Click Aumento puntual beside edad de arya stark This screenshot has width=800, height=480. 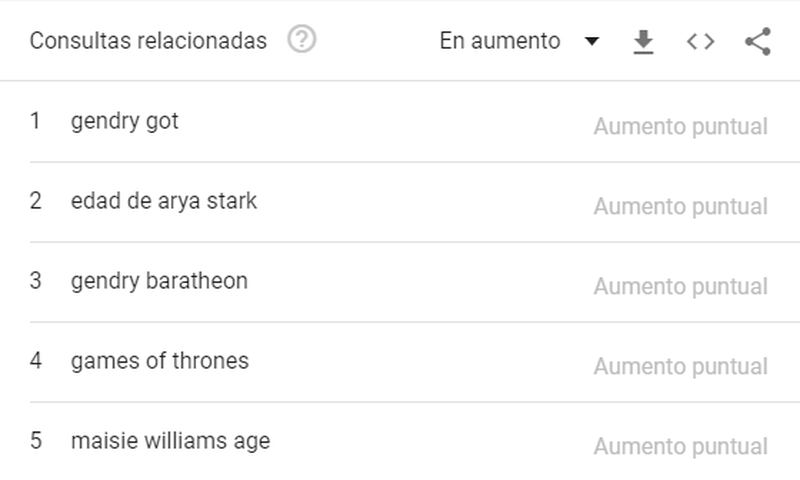click(x=681, y=207)
